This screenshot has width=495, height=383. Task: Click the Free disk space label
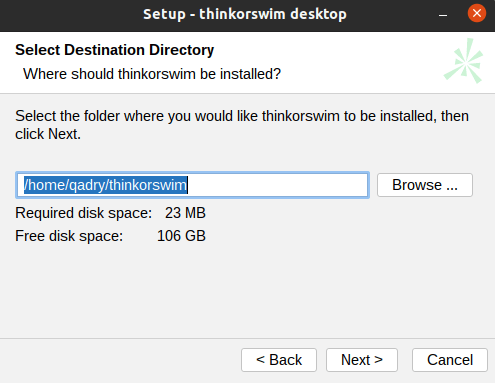tap(69, 236)
